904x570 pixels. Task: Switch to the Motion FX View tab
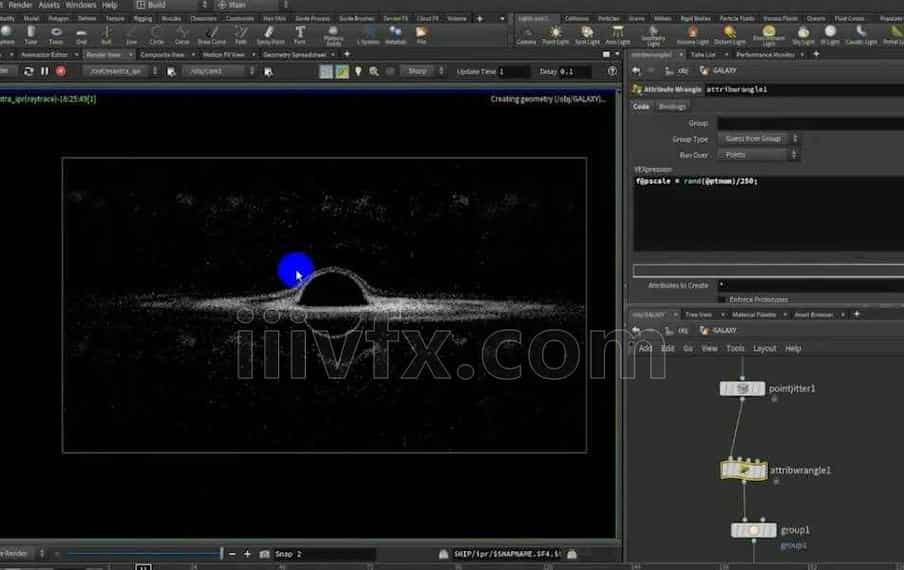[x=224, y=55]
